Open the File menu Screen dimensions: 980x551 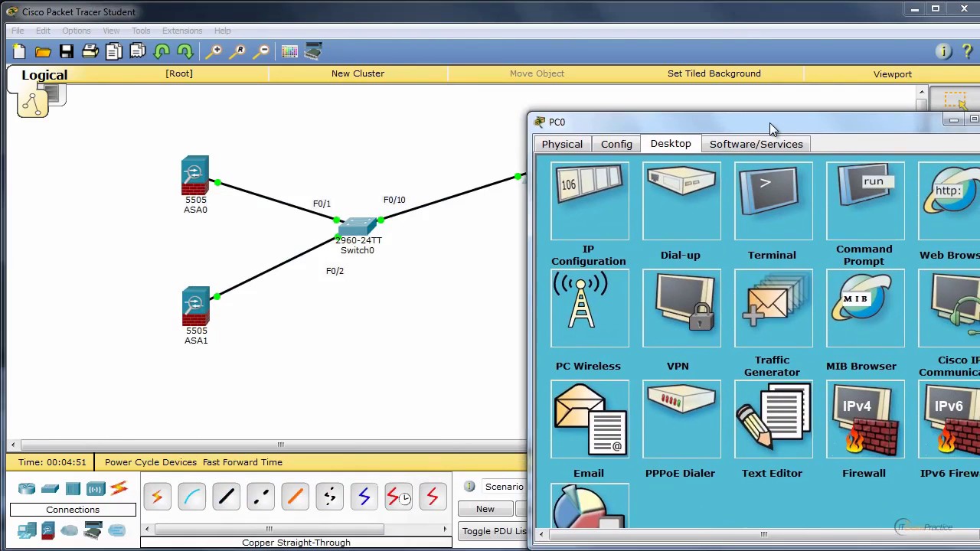tap(18, 31)
